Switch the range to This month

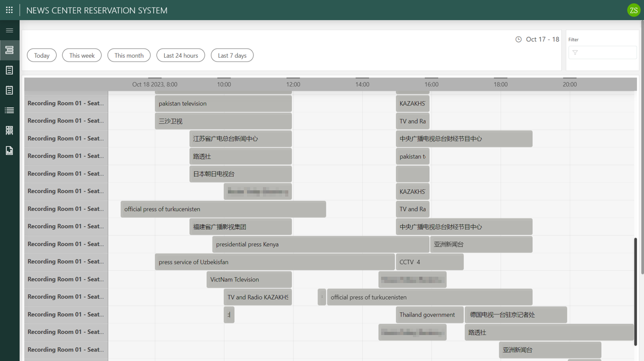click(129, 55)
